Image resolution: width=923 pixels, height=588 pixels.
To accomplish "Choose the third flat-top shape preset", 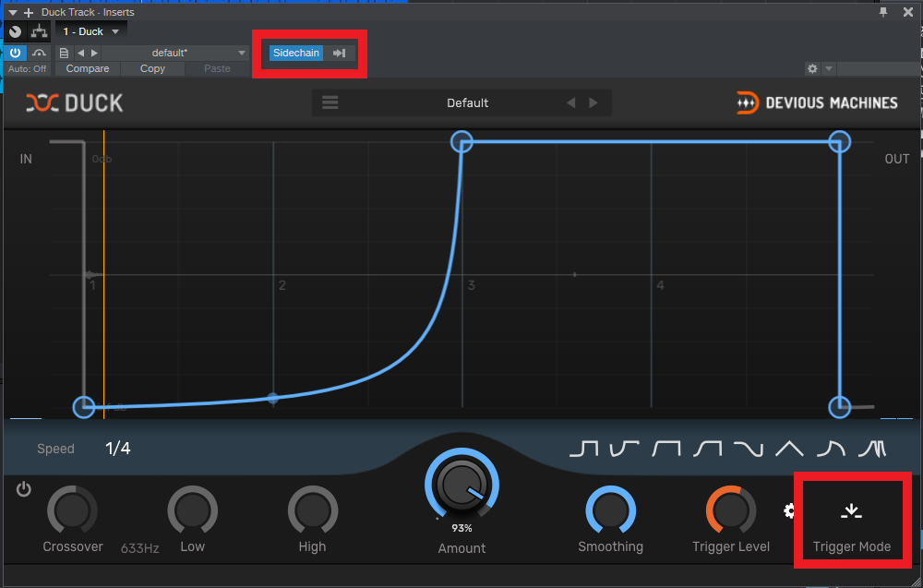I will click(665, 450).
